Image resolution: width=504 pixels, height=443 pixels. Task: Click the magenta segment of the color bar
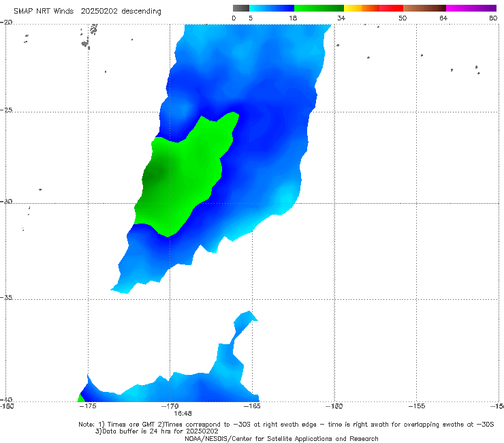tap(471, 8)
